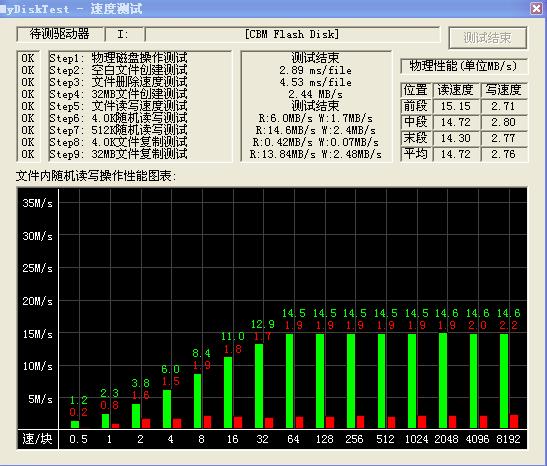
Task: Click the 5M/s axis label
Action: click(x=40, y=399)
